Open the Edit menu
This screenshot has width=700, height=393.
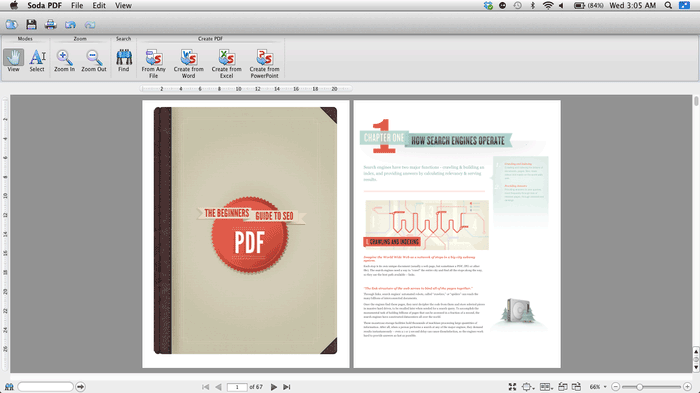[x=99, y=5]
